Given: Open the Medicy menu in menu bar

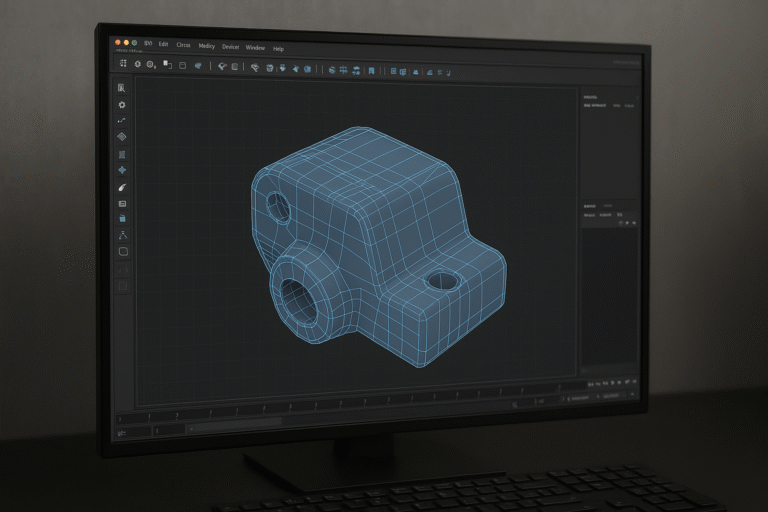Looking at the screenshot, I should click(206, 46).
